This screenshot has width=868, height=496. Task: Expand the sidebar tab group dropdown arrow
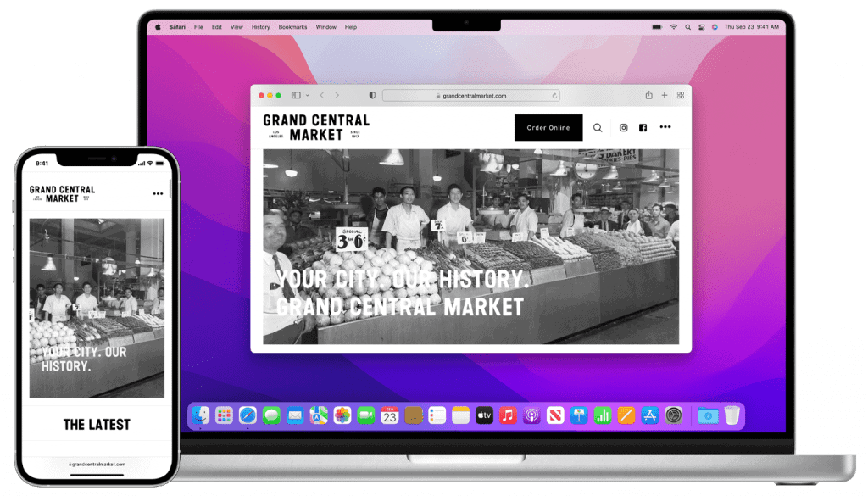click(x=307, y=95)
